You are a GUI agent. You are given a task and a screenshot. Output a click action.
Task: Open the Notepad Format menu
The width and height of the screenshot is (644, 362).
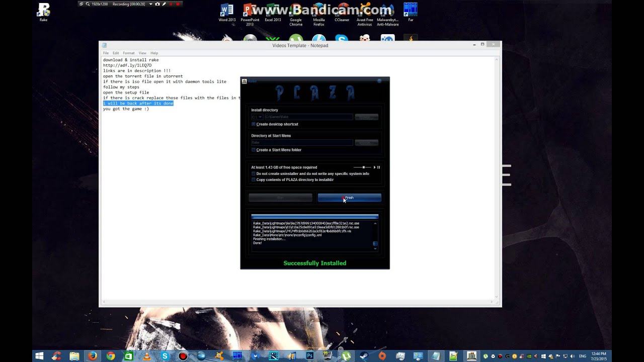click(129, 53)
